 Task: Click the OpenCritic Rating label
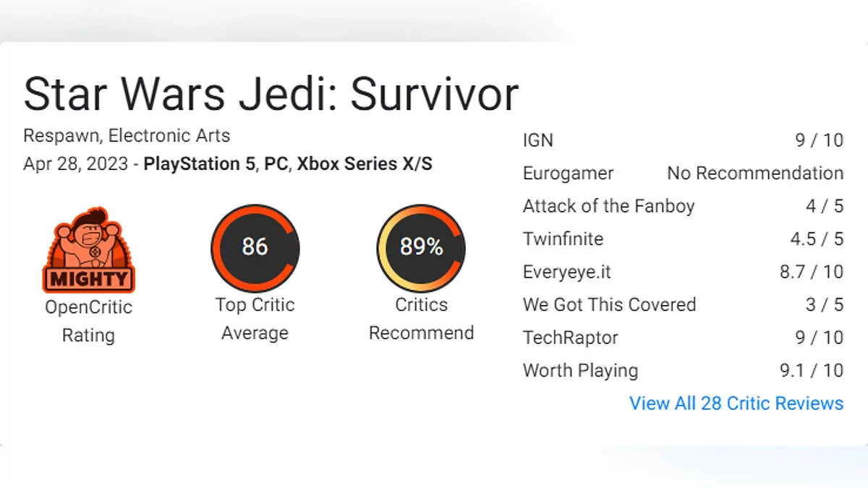point(88,321)
